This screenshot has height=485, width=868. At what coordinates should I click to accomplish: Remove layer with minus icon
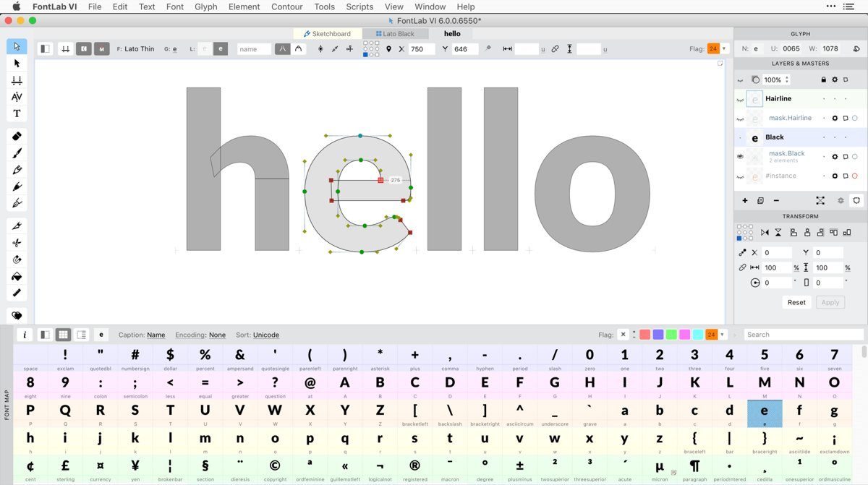(x=776, y=200)
